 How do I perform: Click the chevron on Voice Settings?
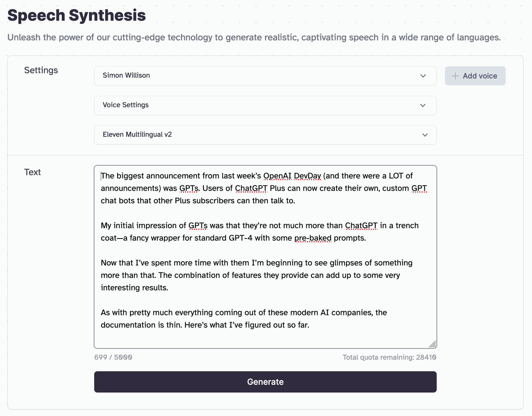pyautogui.click(x=423, y=105)
